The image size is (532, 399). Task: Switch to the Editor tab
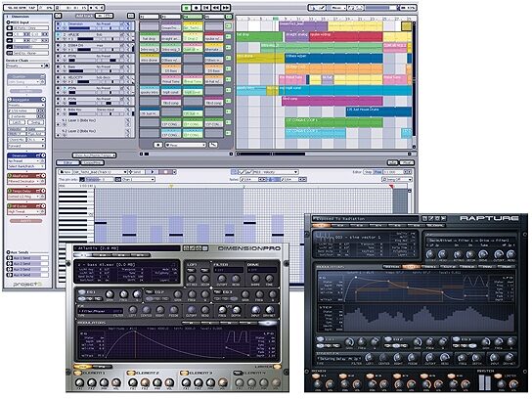[x=67, y=163]
